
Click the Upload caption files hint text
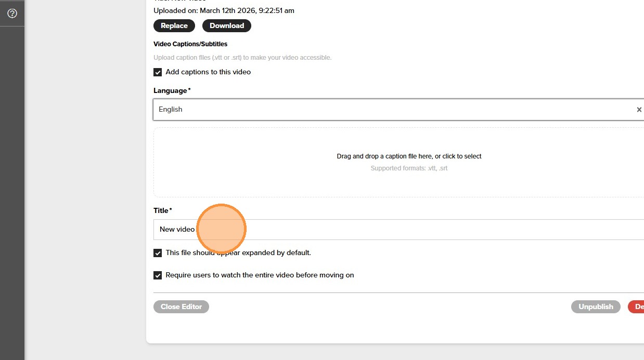242,58
